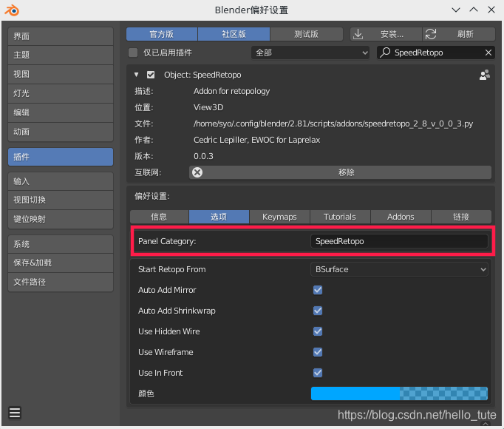Toggle Use Hidden Wire checkbox

318,331
